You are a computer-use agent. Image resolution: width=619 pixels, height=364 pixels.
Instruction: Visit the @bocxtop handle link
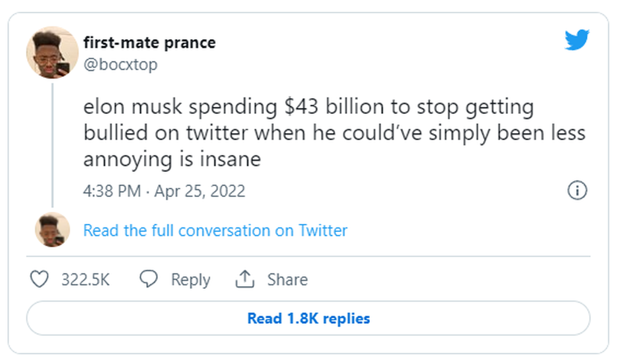click(120, 65)
